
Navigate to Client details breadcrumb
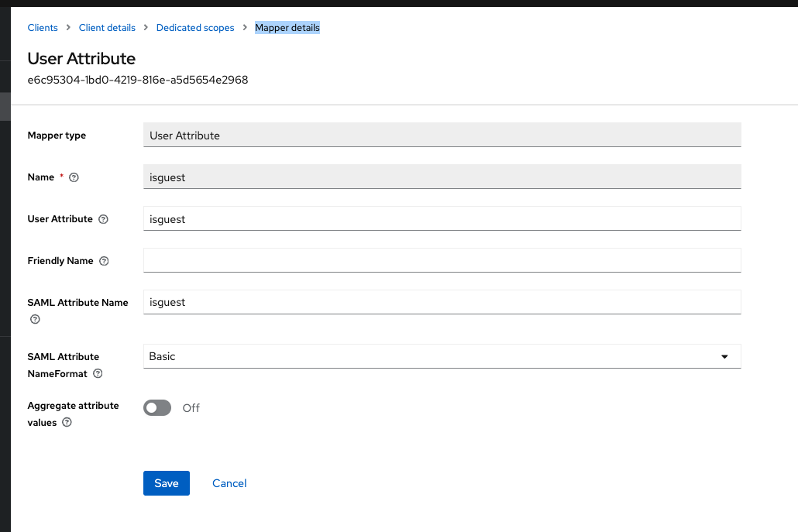(107, 28)
